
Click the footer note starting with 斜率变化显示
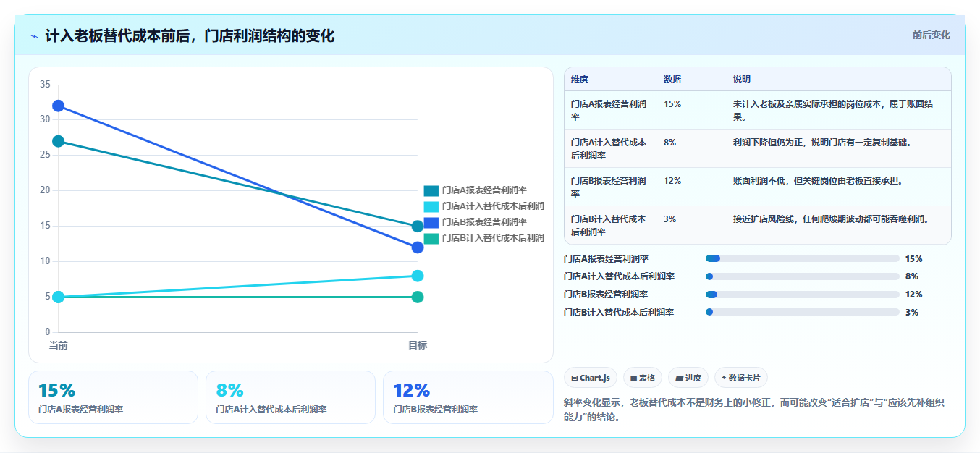756,410
